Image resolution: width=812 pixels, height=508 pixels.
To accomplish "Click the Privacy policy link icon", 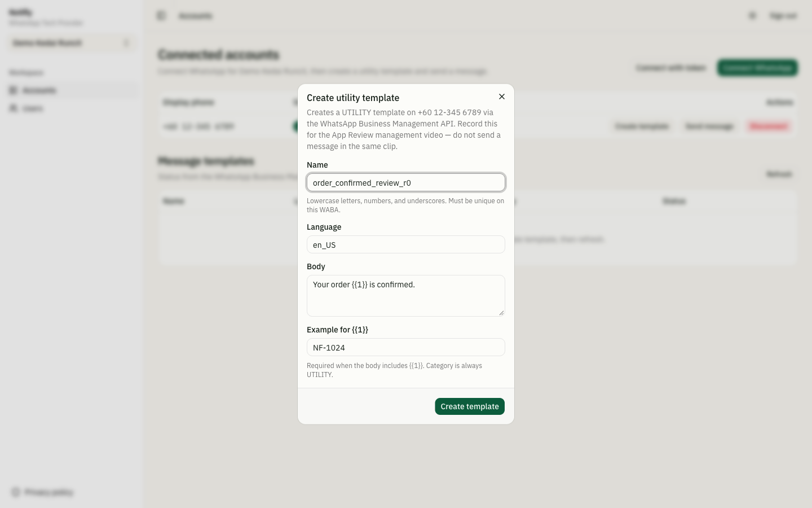I will (16, 492).
